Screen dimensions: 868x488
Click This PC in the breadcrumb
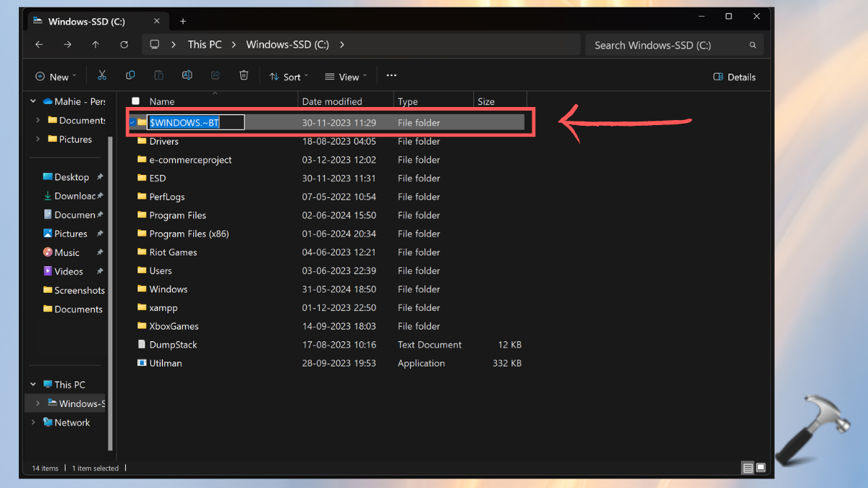coord(205,45)
